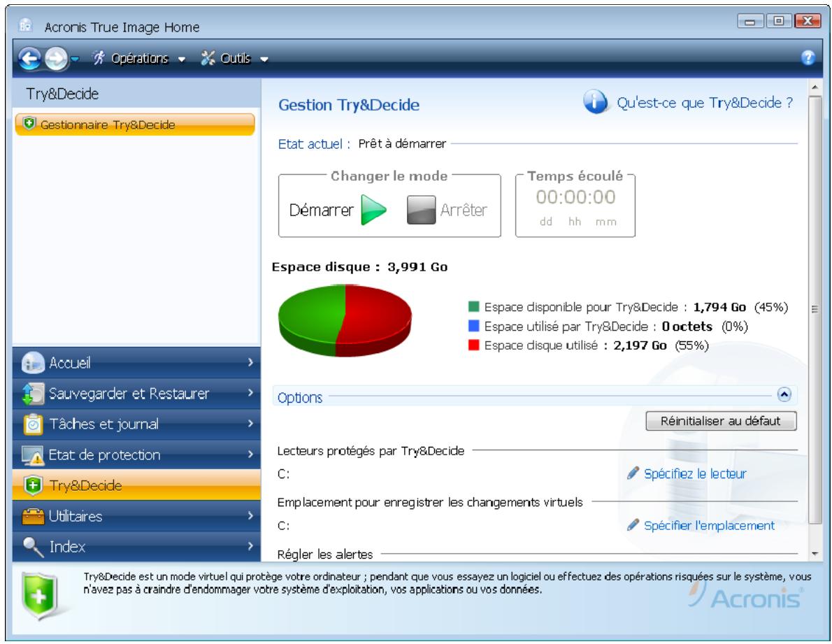Expand Etat de protection using its chevron
Image resolution: width=832 pixels, height=644 pixels.
click(x=250, y=455)
